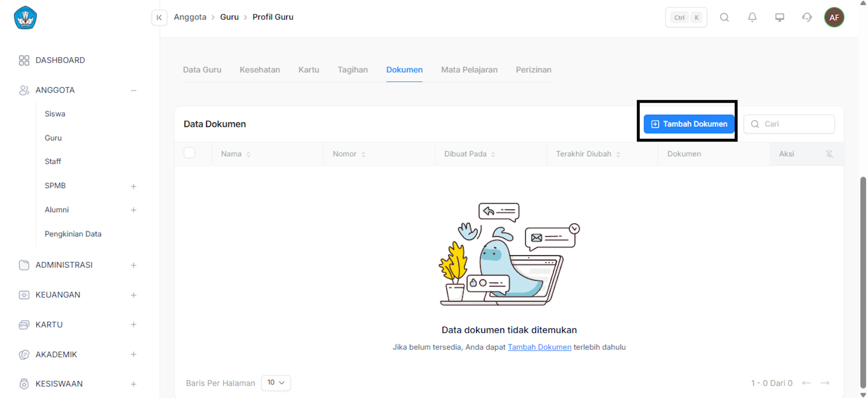Image resolution: width=868 pixels, height=398 pixels.
Task: Click the Ctrl K shortcut button
Action: pyautogui.click(x=686, y=17)
